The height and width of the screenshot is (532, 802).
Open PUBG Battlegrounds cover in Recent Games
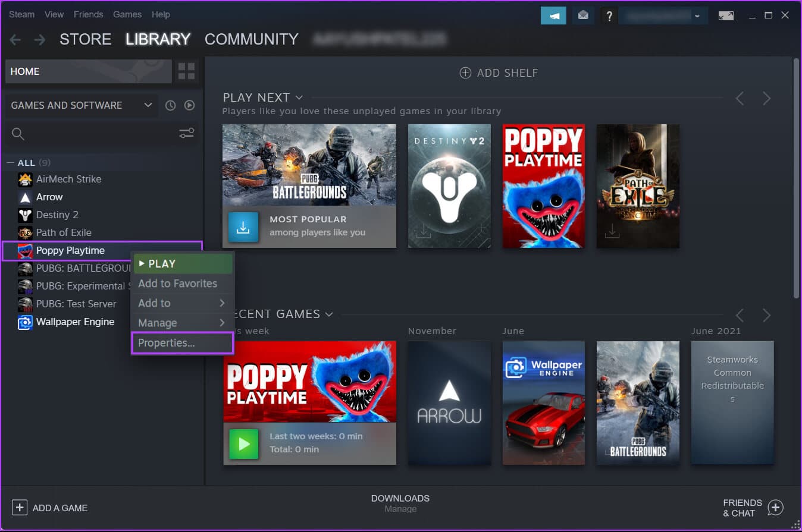pyautogui.click(x=638, y=402)
